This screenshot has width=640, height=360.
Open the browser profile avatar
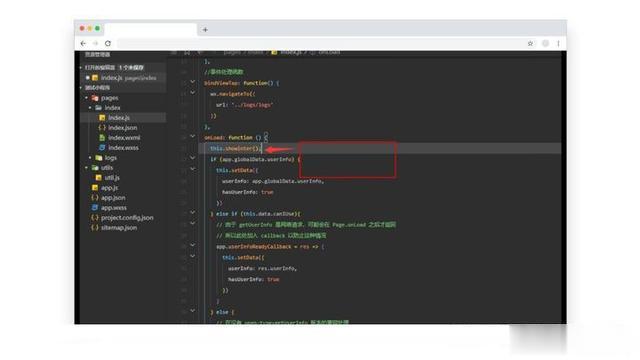(x=545, y=43)
